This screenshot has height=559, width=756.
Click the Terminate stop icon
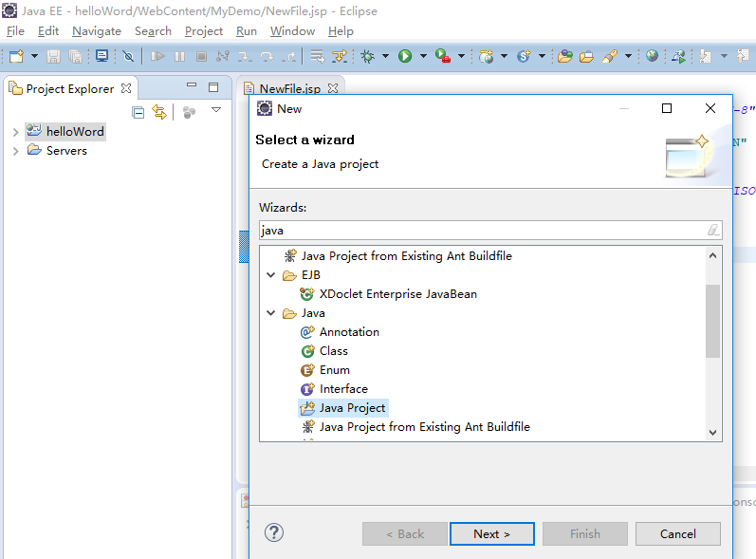click(201, 56)
